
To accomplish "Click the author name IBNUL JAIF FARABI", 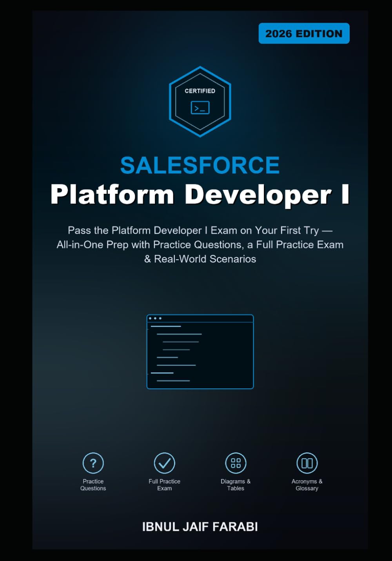I will [200, 526].
